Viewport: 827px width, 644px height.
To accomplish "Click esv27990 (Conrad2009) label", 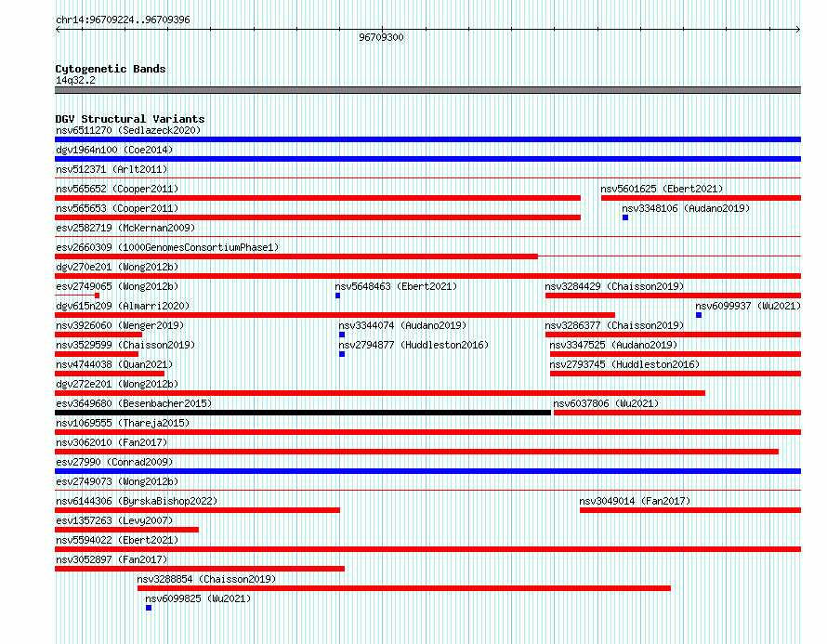I will [x=114, y=462].
